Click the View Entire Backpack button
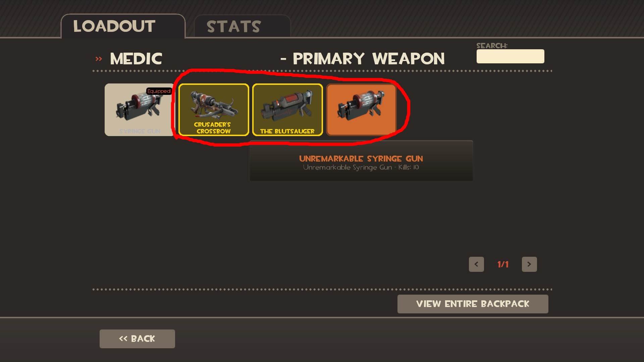Screen dimensions: 644x362 473,304
